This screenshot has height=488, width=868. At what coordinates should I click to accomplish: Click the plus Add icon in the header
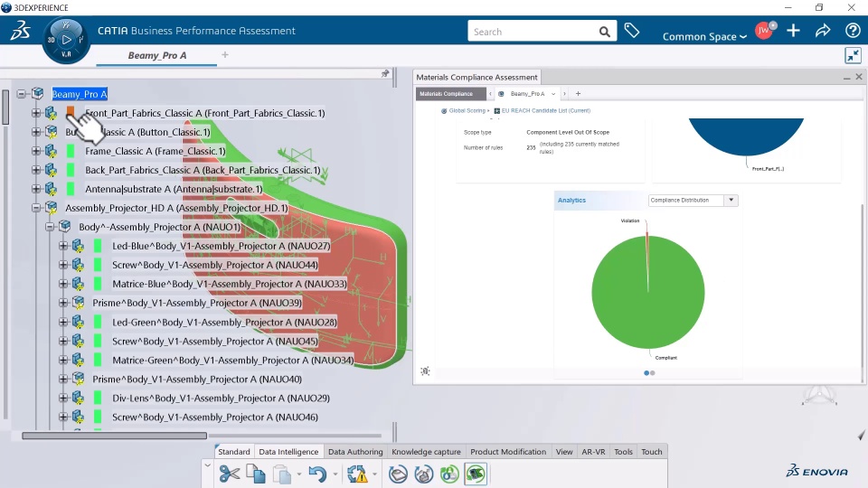pos(793,31)
